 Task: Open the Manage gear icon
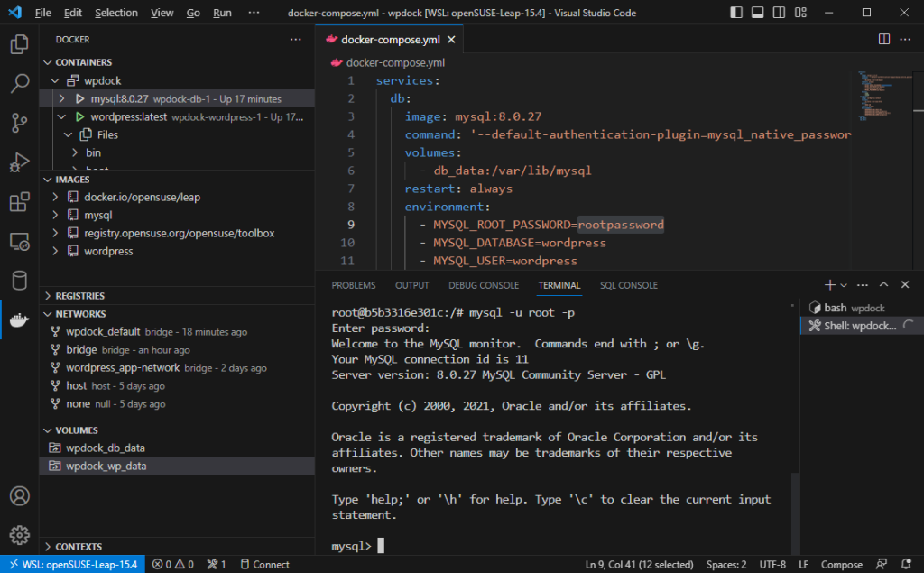(x=20, y=535)
